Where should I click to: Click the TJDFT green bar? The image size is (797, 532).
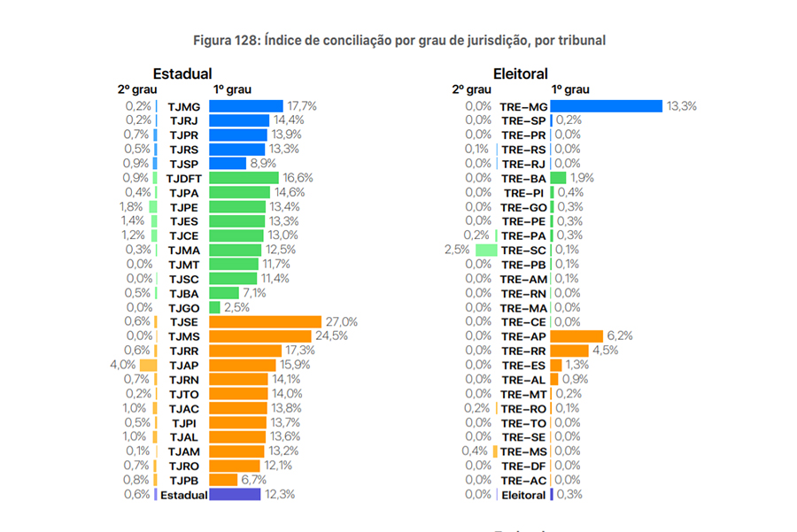pyautogui.click(x=244, y=178)
